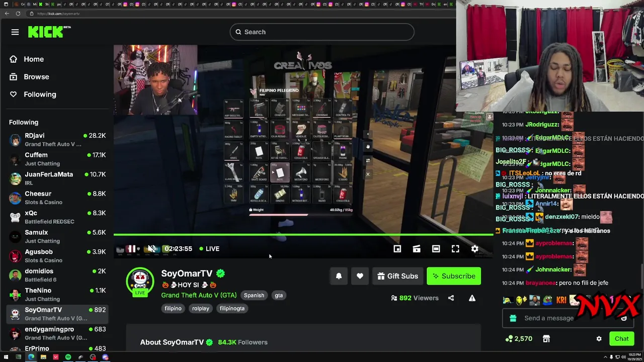Enter fullscreen video mode
The image size is (644, 362).
pyautogui.click(x=455, y=249)
